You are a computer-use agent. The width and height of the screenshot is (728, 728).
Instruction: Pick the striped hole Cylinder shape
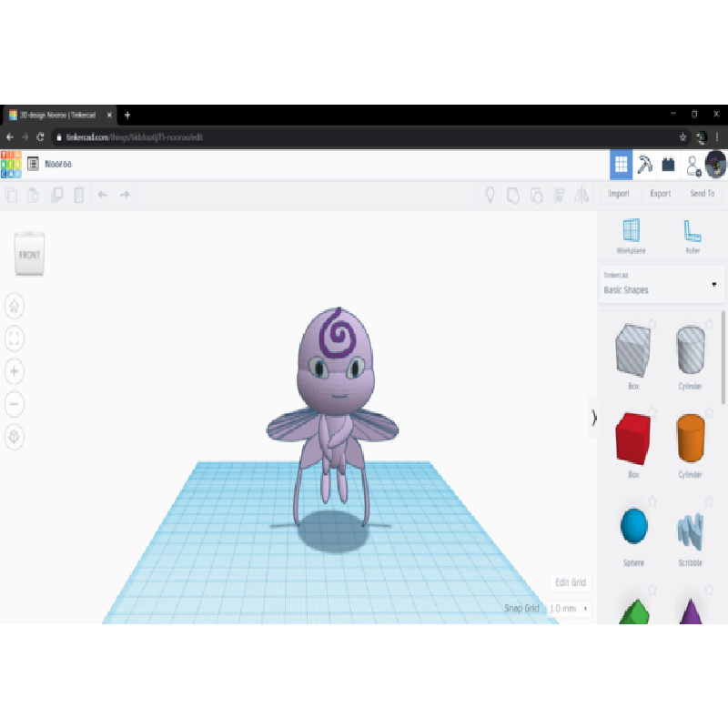[691, 350]
